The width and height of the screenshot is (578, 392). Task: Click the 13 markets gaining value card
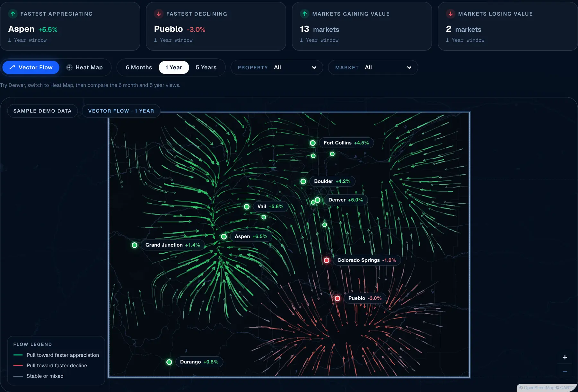click(362, 26)
